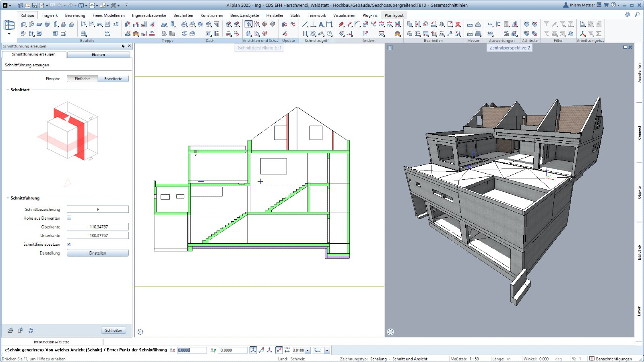Open the 0.0100 grid length dropdown
The width and height of the screenshot is (644, 362).
308,350
